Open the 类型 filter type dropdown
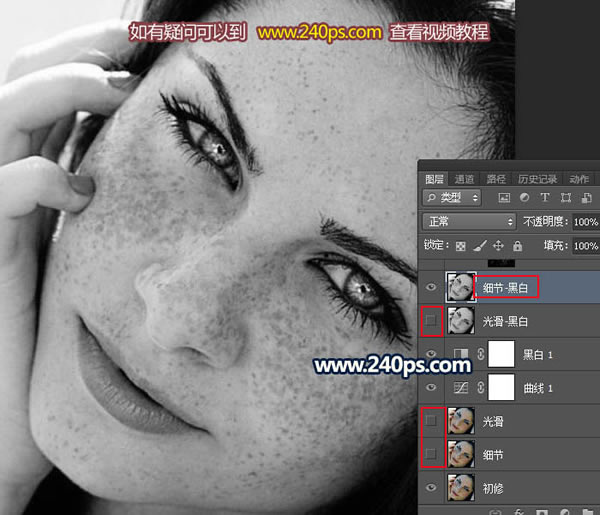The image size is (600, 515). (x=452, y=198)
